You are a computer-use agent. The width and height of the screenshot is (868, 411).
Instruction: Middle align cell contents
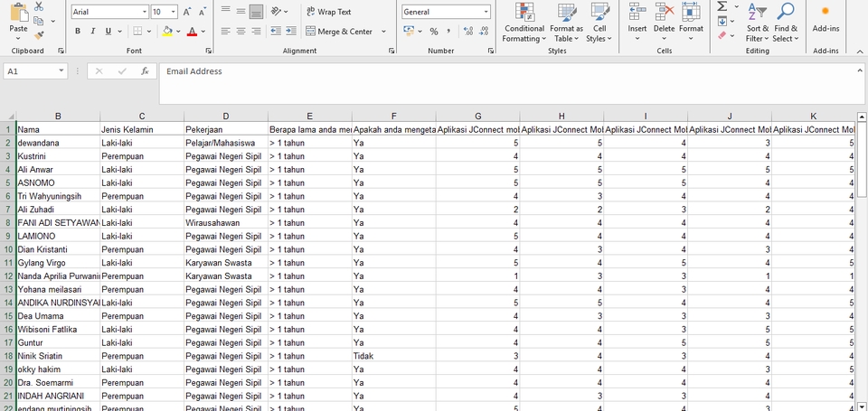[241, 11]
